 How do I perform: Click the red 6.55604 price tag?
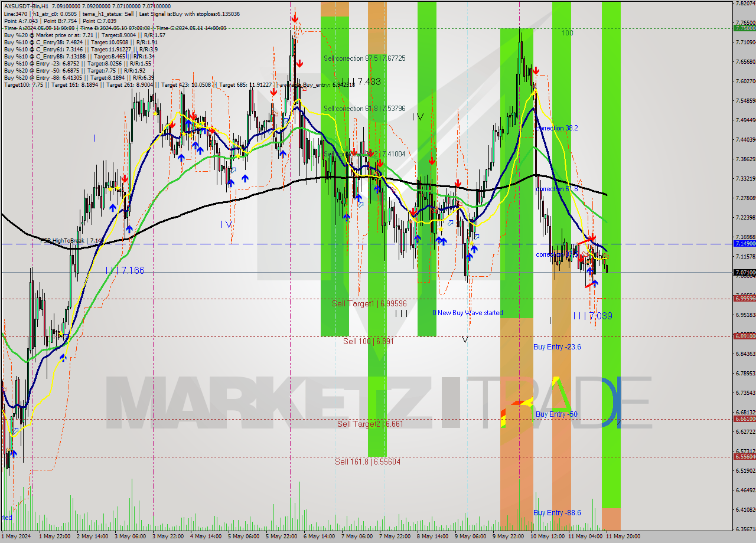tap(744, 456)
